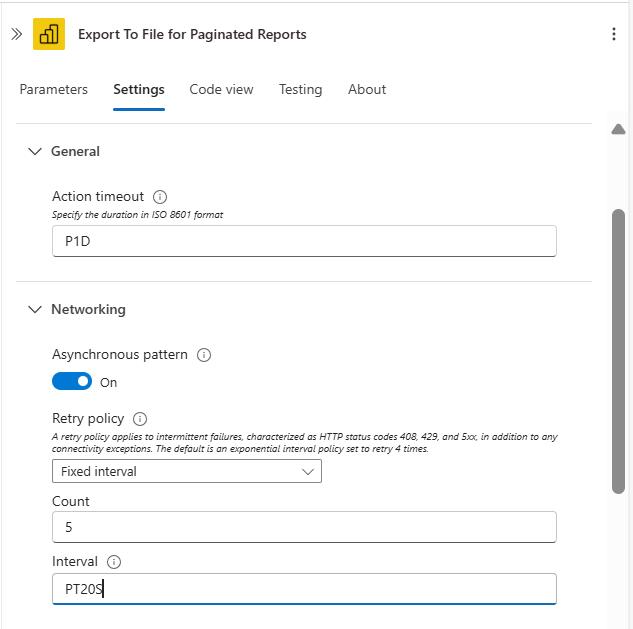Click the Count label
The height and width of the screenshot is (629, 633).
coord(71,501)
